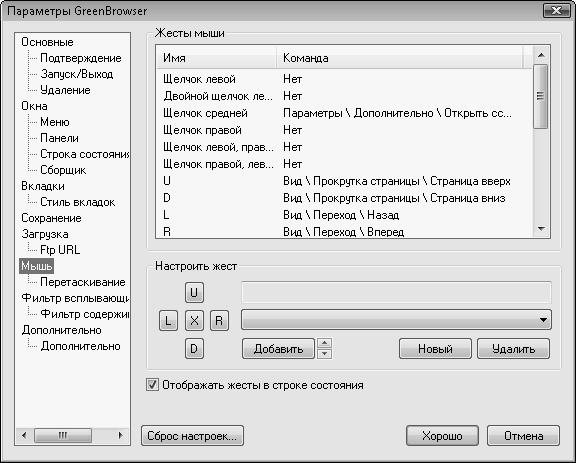Open the gesture command dropdown list
The image size is (576, 463).
[396, 320]
